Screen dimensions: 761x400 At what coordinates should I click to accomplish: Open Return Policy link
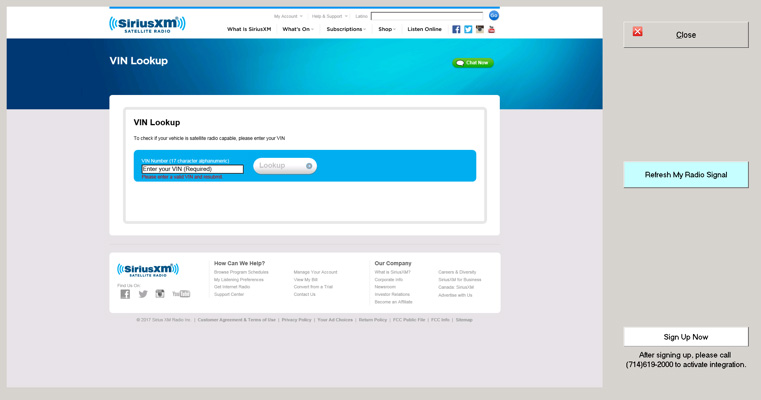click(x=373, y=320)
